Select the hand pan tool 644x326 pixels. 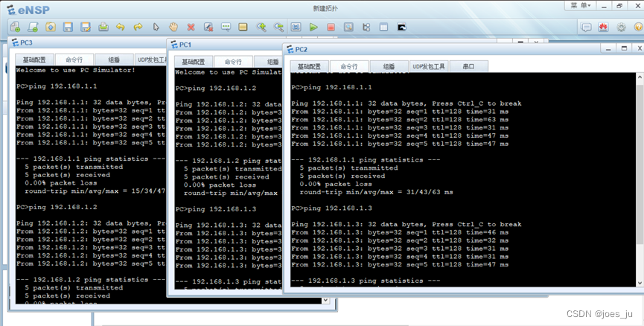pyautogui.click(x=173, y=27)
